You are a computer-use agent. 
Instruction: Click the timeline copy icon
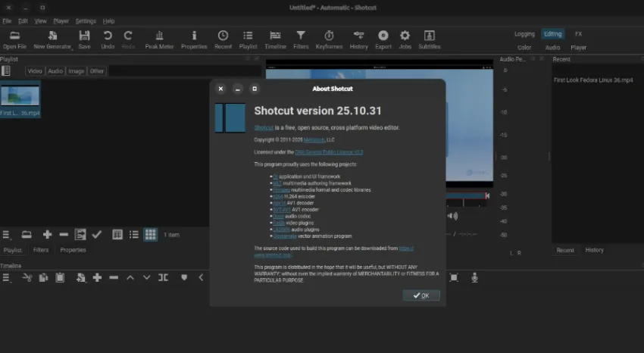click(43, 278)
